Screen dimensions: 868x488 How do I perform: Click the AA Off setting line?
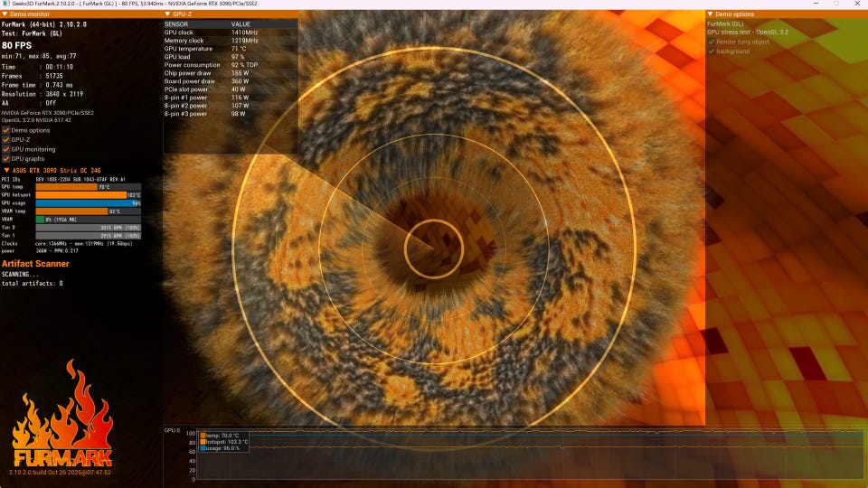29,103
